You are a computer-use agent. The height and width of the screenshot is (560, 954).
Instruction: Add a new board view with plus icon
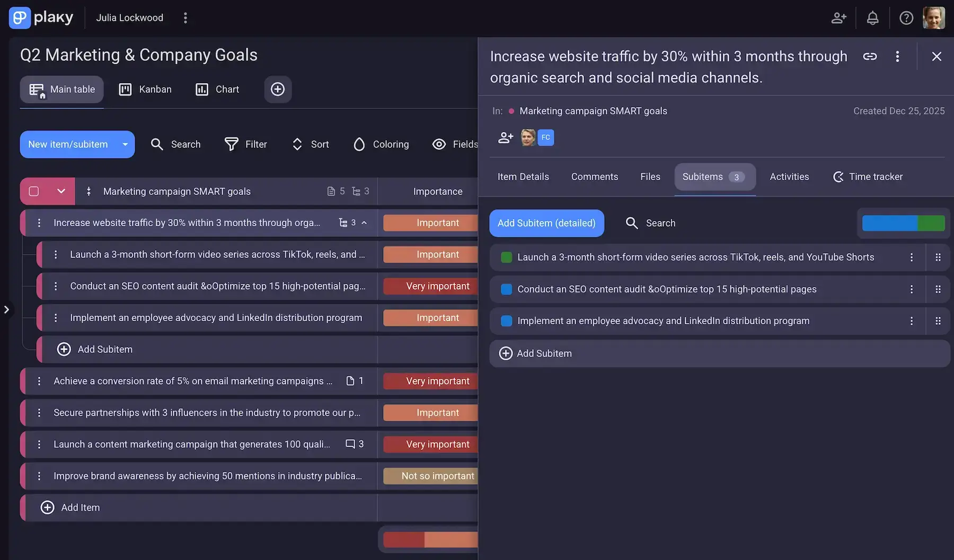pos(278,89)
